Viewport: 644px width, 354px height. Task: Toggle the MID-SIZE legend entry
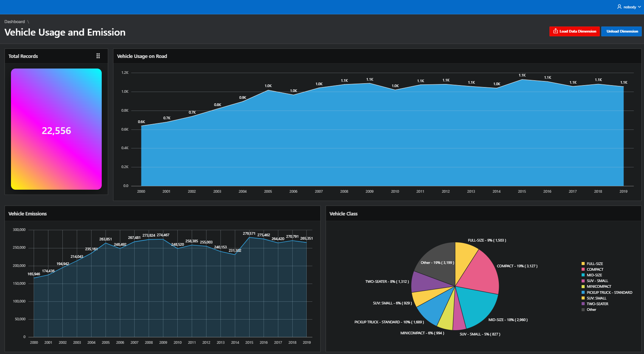(592, 275)
